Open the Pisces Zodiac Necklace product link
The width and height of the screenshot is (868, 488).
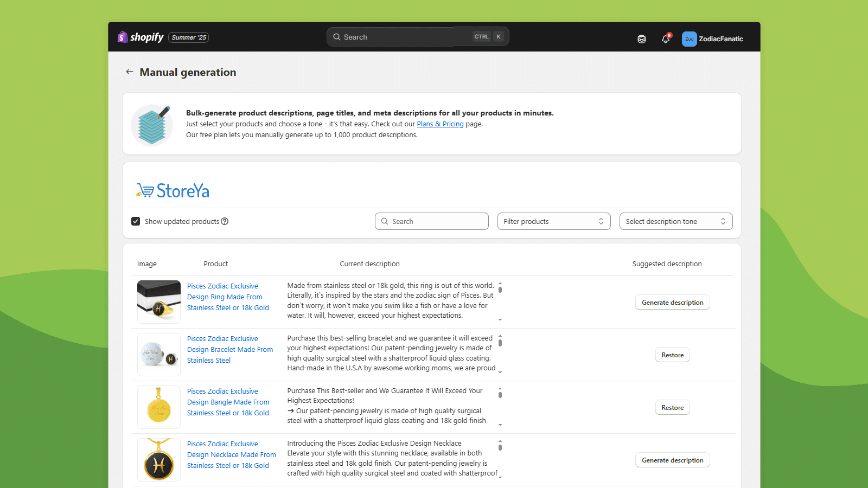coord(231,454)
